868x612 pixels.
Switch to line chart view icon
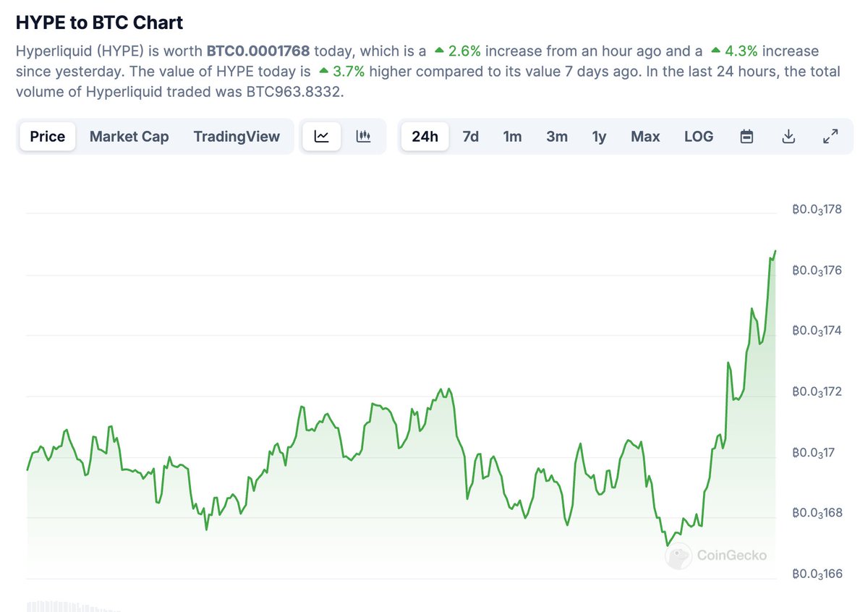click(x=322, y=136)
